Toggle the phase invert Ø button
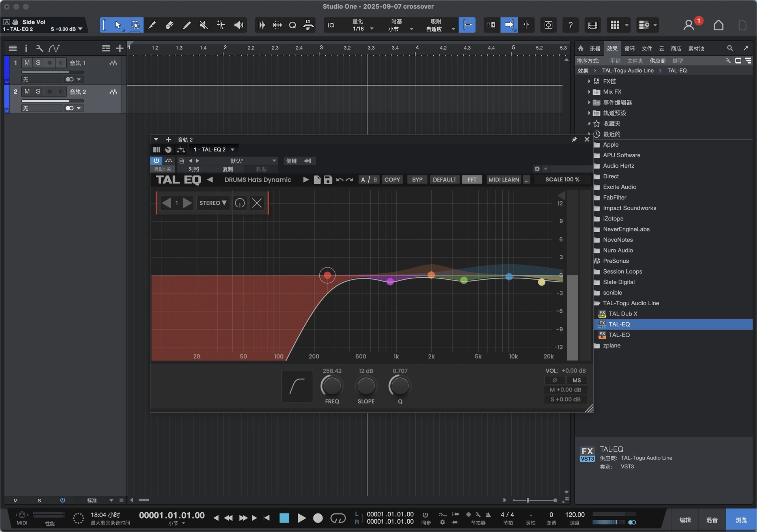The image size is (757, 532). 554,380
